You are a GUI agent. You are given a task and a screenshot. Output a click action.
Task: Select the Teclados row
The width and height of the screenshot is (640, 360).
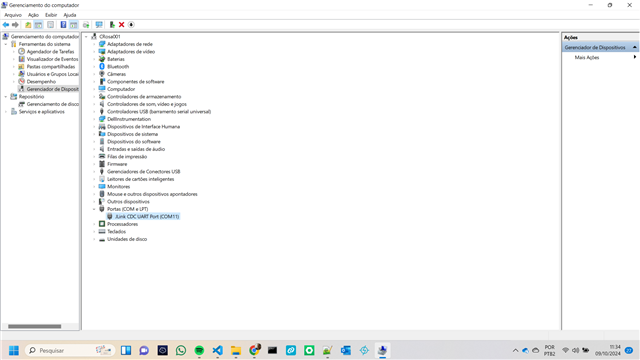(116, 231)
